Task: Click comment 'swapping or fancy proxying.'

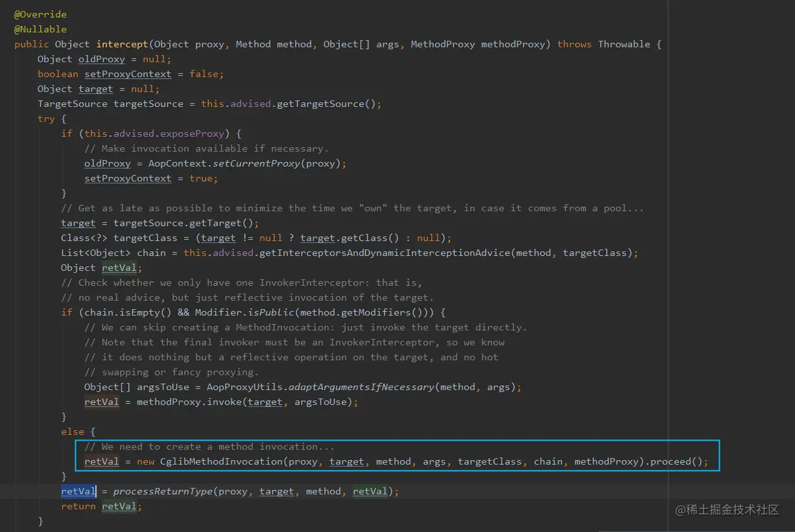Action: coord(172,372)
